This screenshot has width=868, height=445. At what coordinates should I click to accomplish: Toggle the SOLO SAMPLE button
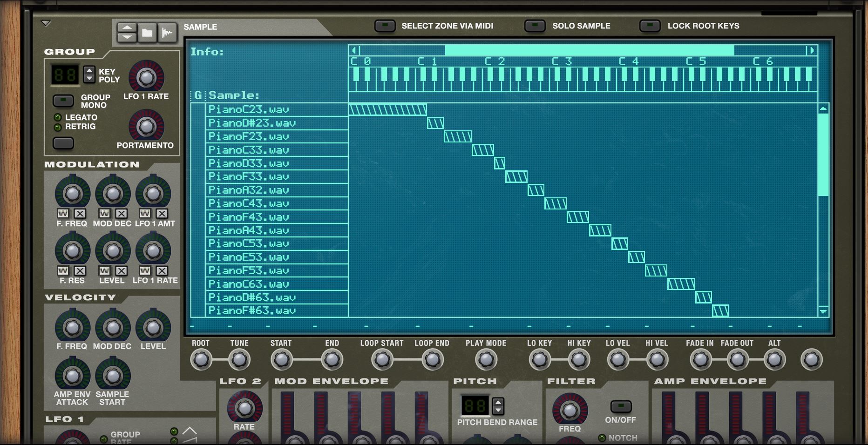tap(535, 26)
